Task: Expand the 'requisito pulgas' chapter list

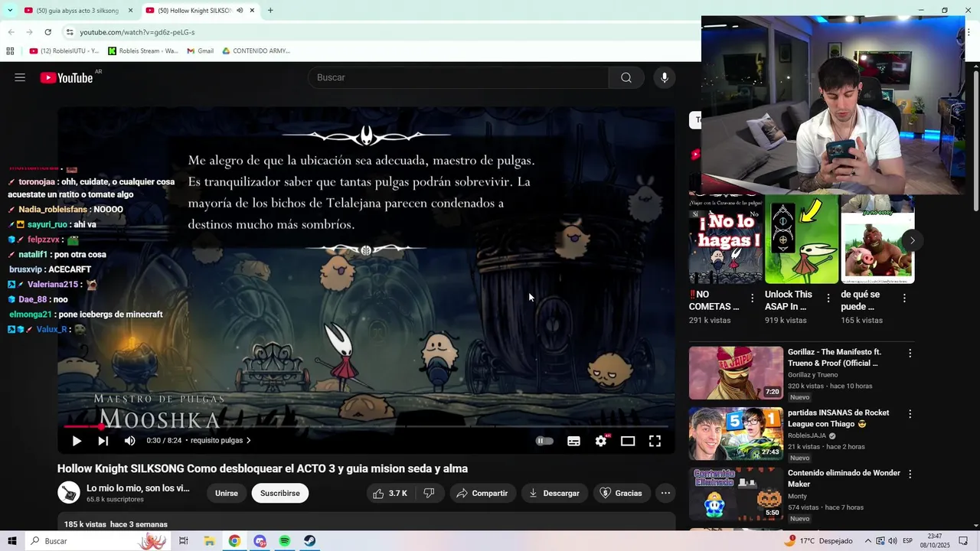Action: tap(220, 441)
